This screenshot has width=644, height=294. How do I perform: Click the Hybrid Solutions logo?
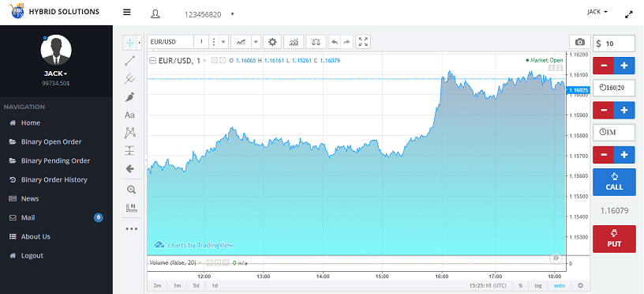[x=54, y=12]
